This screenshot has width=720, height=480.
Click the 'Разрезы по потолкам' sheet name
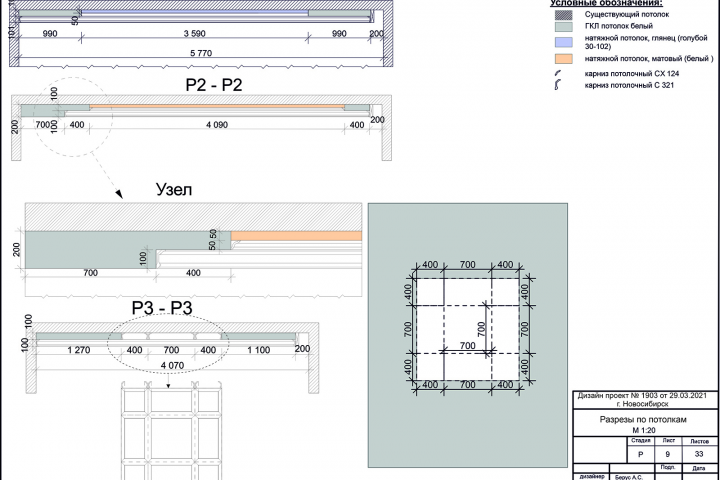point(642,419)
